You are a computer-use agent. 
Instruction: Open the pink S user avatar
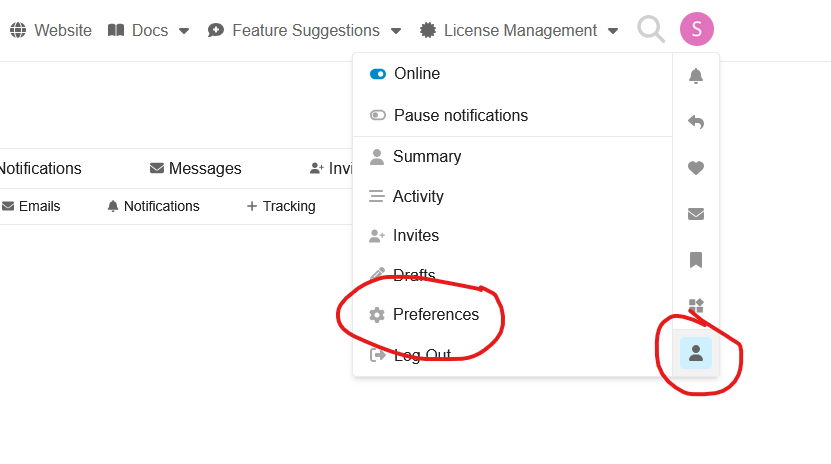tap(696, 30)
